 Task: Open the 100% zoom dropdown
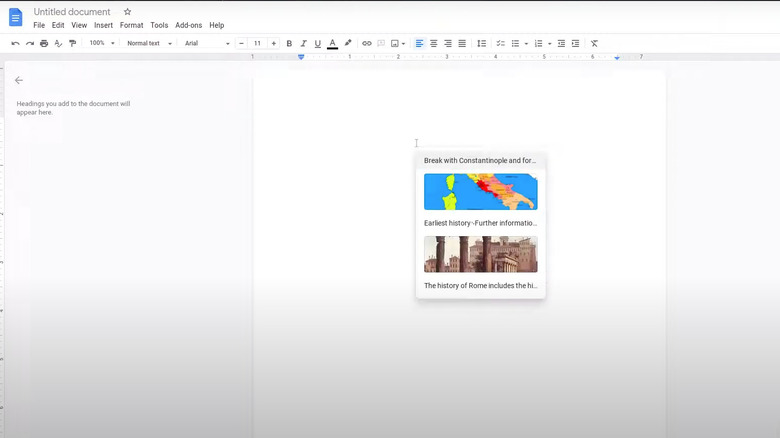pos(102,44)
